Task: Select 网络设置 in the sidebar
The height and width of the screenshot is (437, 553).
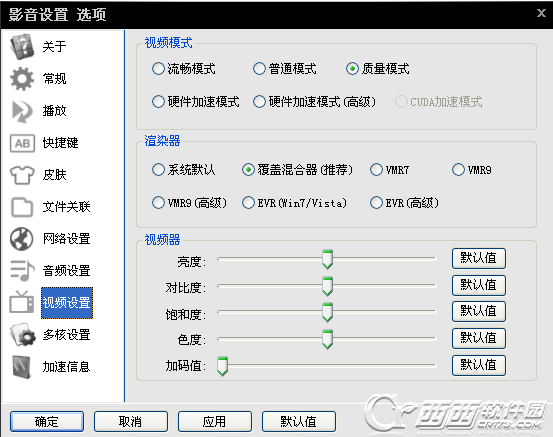Action: [66, 239]
